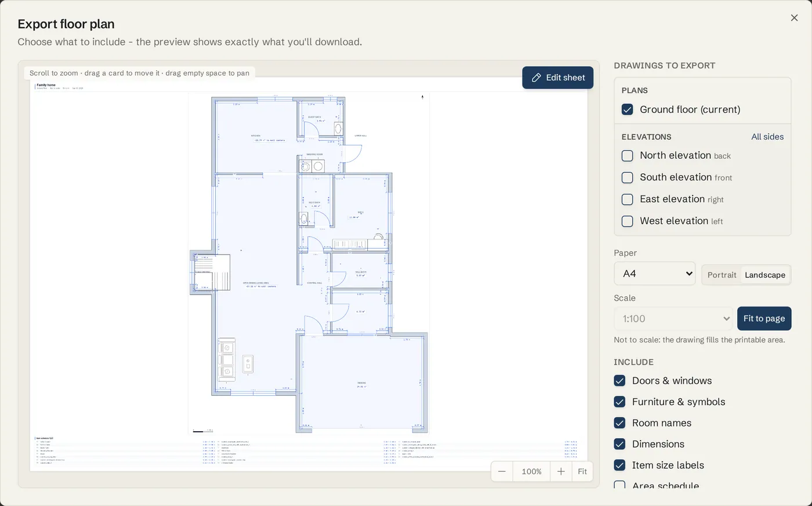Uncheck Ground floor (current) plan

pos(627,110)
